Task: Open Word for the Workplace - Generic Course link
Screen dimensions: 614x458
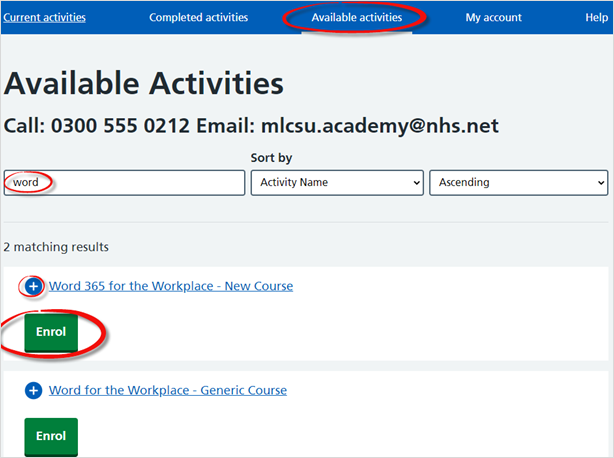Action: [x=168, y=390]
